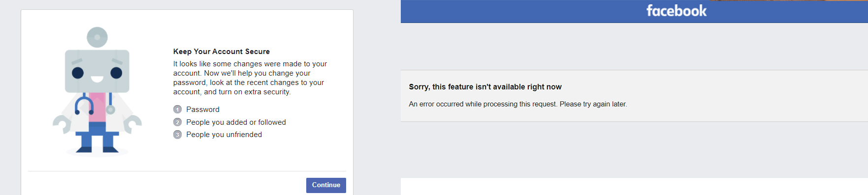
Task: Click the feature isn't available heading
Action: point(485,87)
